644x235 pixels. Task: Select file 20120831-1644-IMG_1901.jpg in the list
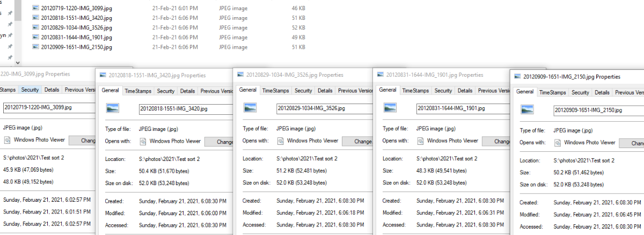pos(76,37)
